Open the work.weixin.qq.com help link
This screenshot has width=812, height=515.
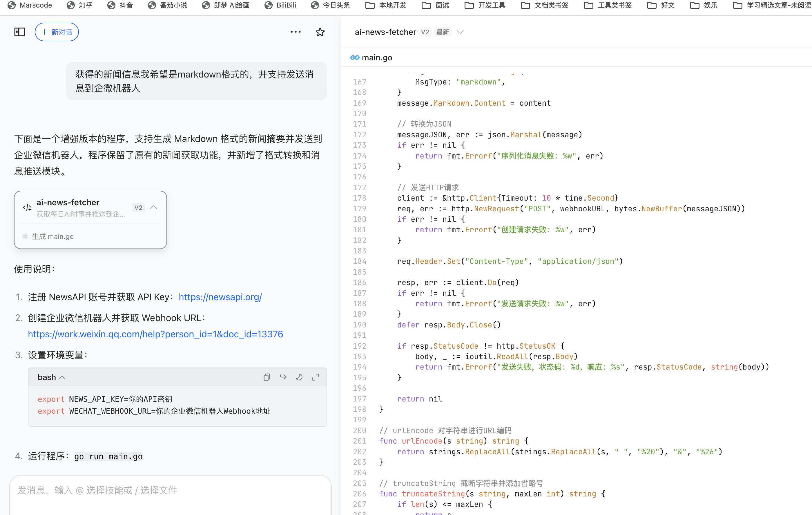pos(155,334)
